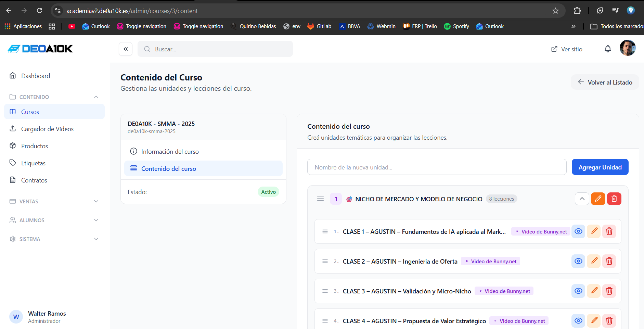Toggle preview eye for CLASE 2
The width and height of the screenshot is (644, 329).
coord(578,261)
